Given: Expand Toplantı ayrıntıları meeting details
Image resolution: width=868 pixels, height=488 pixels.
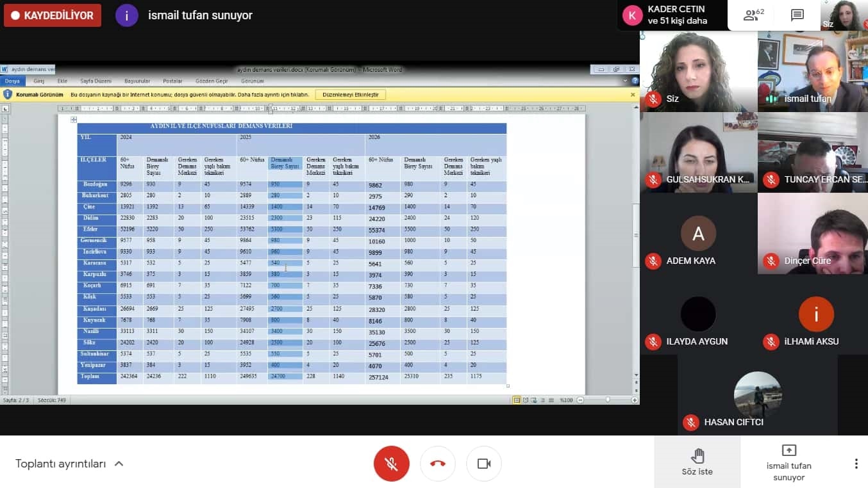Looking at the screenshot, I should click(x=69, y=464).
